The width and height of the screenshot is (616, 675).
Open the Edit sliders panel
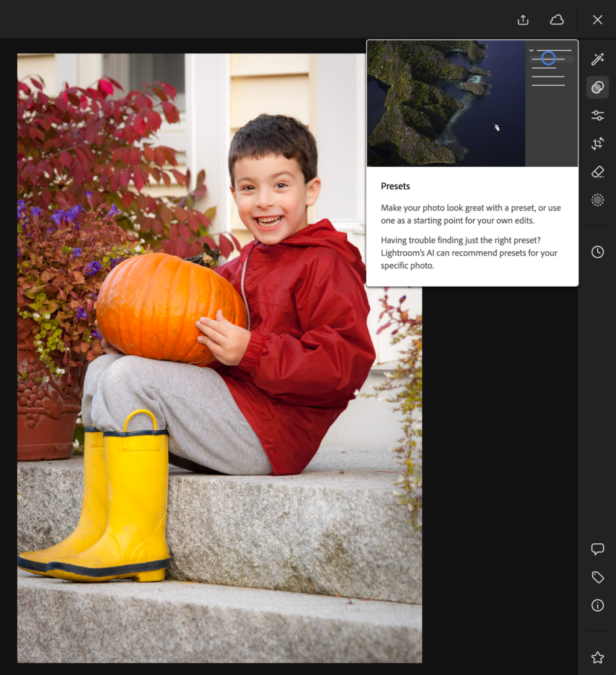tap(598, 115)
